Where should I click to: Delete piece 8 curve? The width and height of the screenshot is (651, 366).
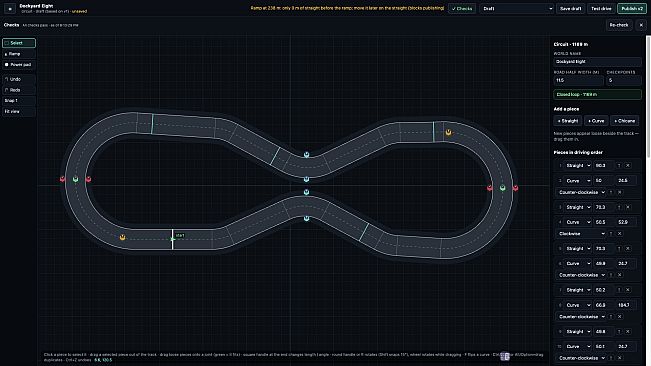pyautogui.click(x=619, y=317)
